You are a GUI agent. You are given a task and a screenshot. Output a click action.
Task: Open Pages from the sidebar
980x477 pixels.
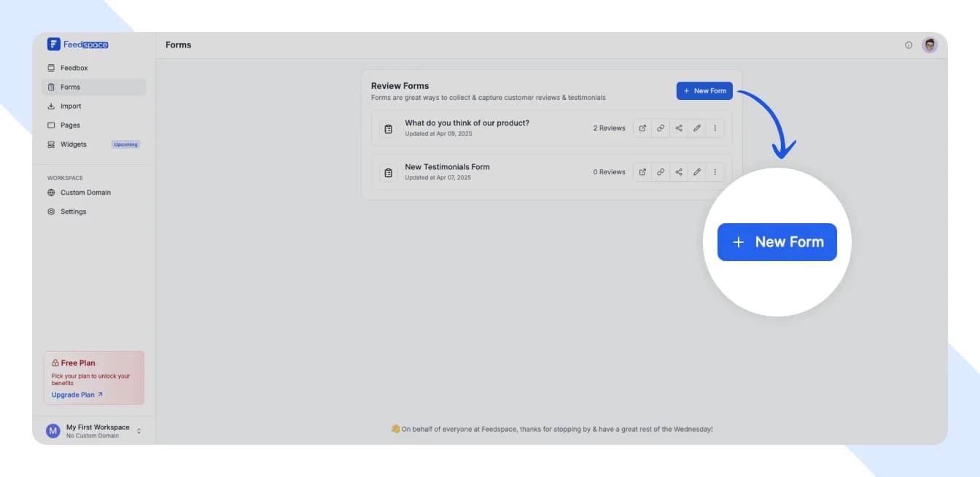pos(70,125)
